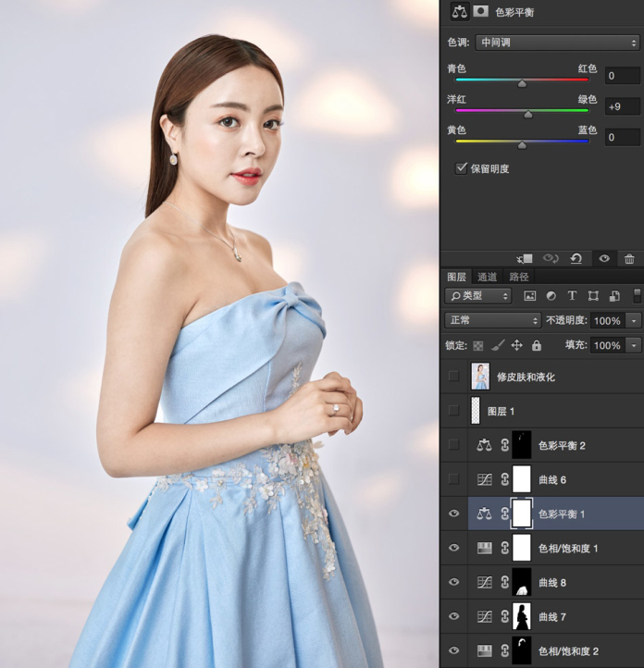This screenshot has height=668, width=644.
Task: Click the 黄色-蓝色 value field
Action: [623, 137]
